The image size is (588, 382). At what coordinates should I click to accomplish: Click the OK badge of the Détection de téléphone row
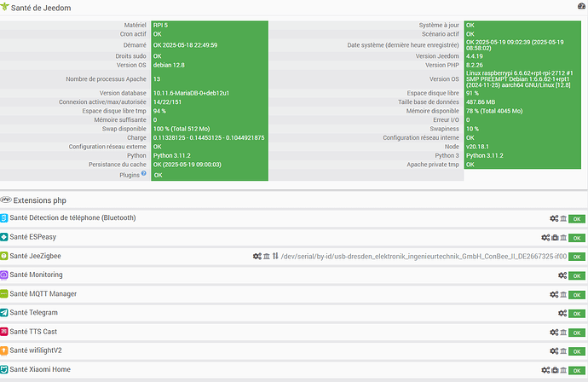[577, 219]
